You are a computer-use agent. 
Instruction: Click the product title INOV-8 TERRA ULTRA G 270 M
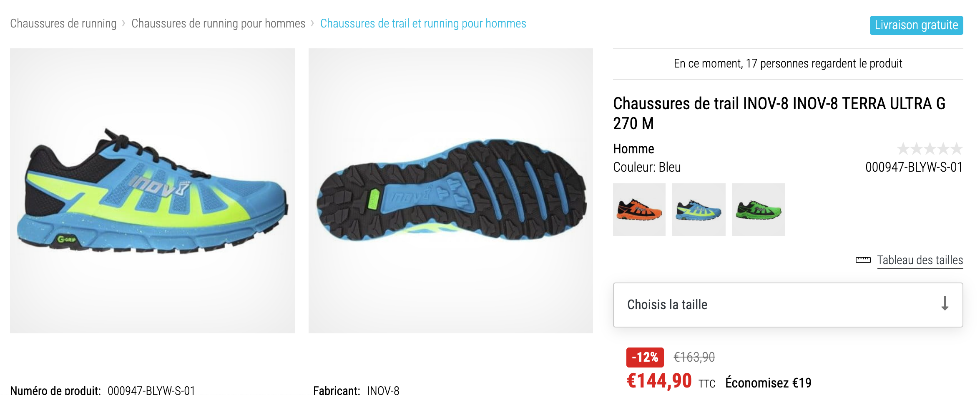pyautogui.click(x=779, y=113)
